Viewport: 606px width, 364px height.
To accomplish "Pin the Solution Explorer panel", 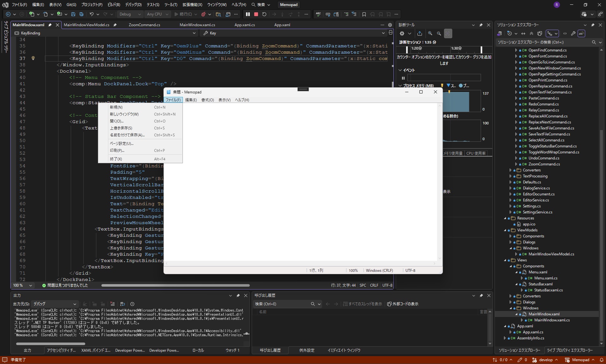I will pyautogui.click(x=593, y=25).
